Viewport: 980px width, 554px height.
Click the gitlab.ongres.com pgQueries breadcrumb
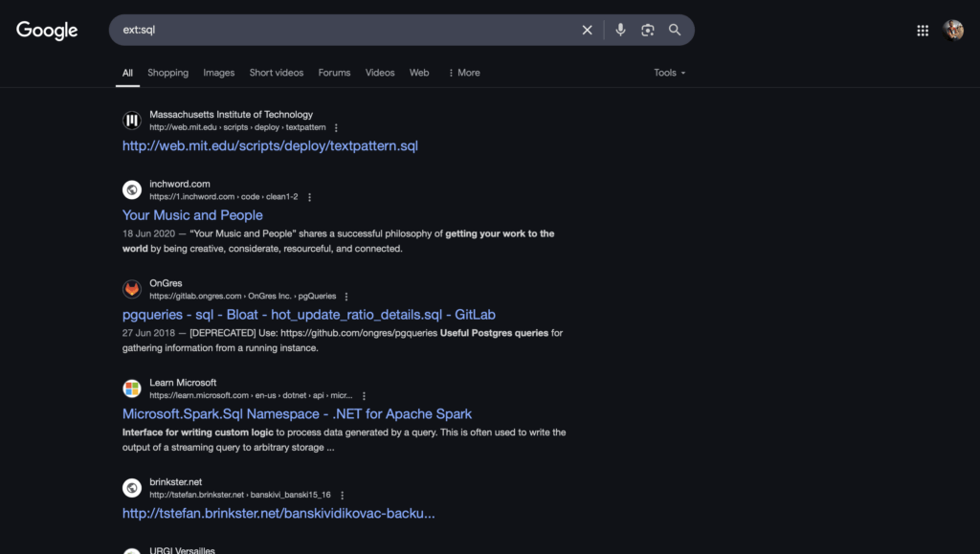click(242, 296)
